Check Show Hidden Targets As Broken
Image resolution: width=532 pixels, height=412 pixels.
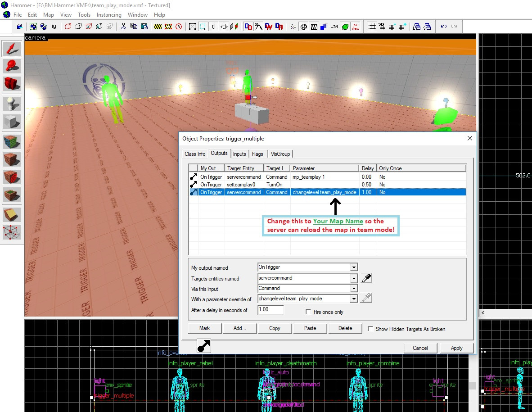[x=370, y=329]
